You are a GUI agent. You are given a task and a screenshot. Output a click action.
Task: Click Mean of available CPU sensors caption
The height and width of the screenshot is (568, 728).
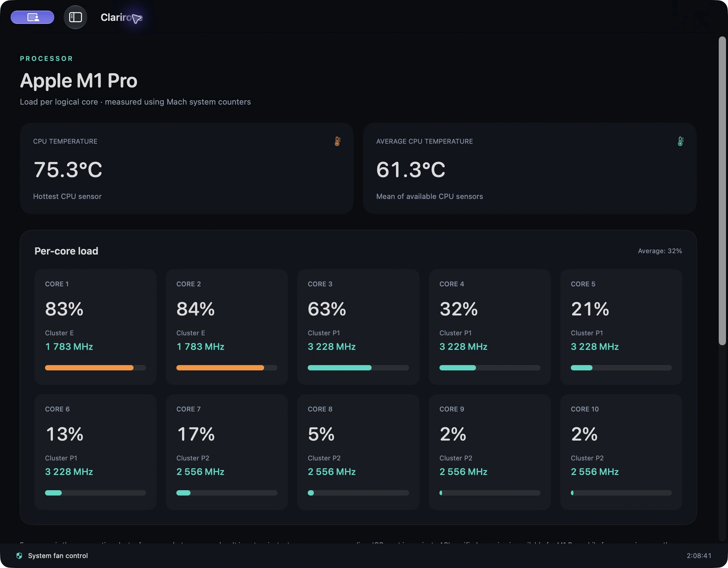coord(429,196)
